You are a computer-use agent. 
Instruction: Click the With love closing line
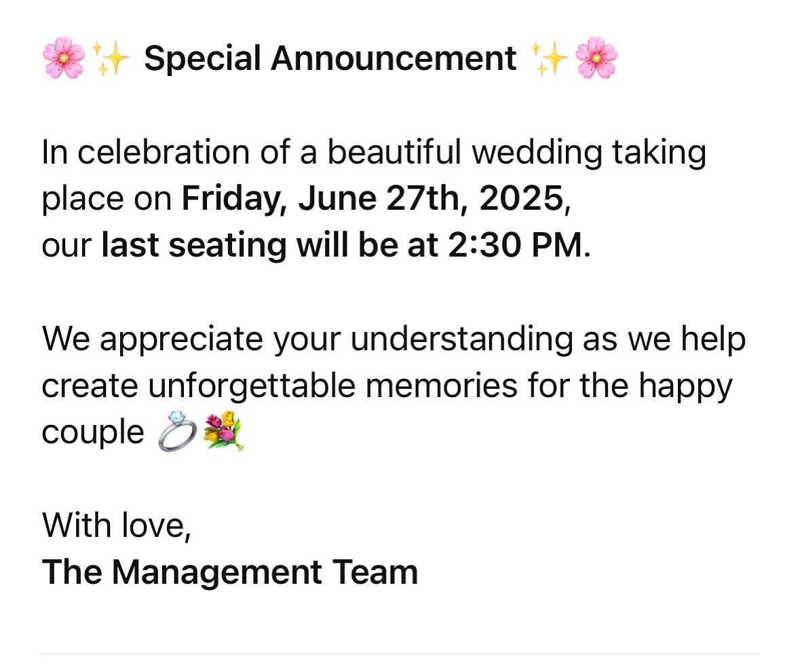pos(116,525)
